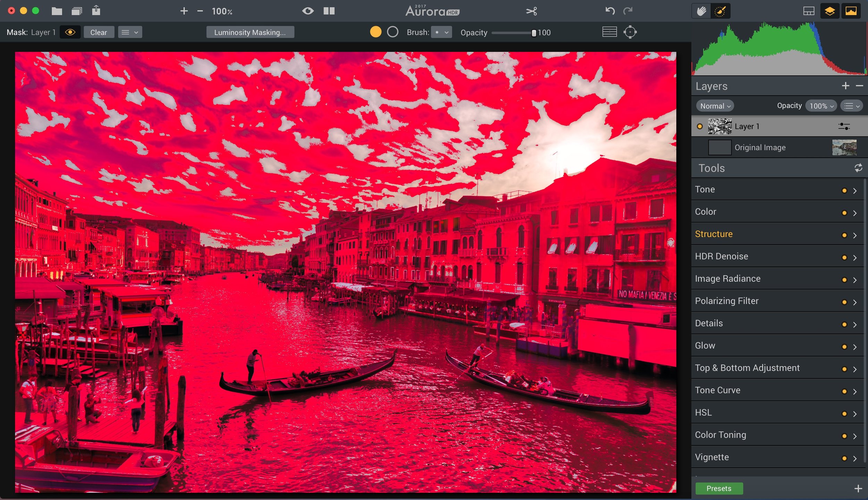Reset all tools with refresh icon
Viewport: 868px width, 500px height.
click(x=858, y=168)
